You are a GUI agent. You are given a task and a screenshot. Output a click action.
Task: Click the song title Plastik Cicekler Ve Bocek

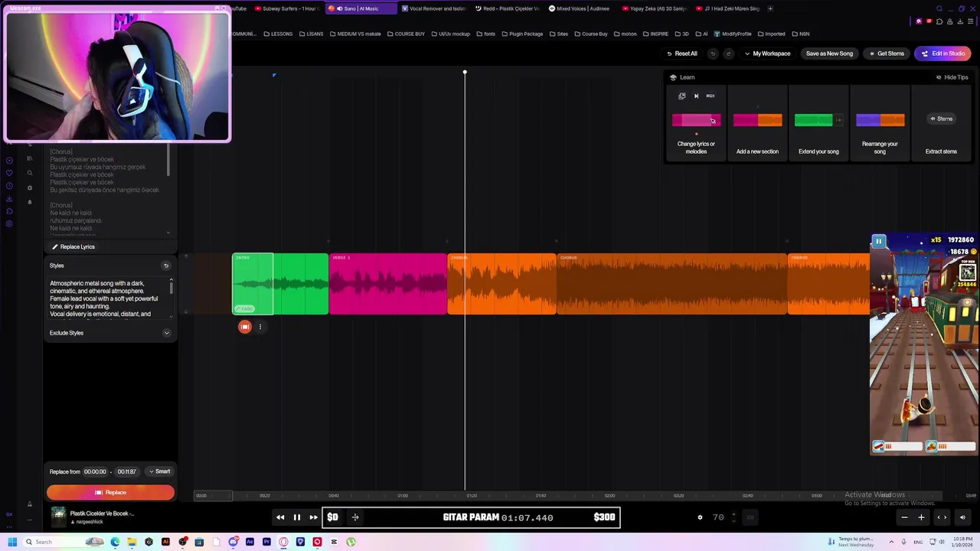[x=102, y=514]
